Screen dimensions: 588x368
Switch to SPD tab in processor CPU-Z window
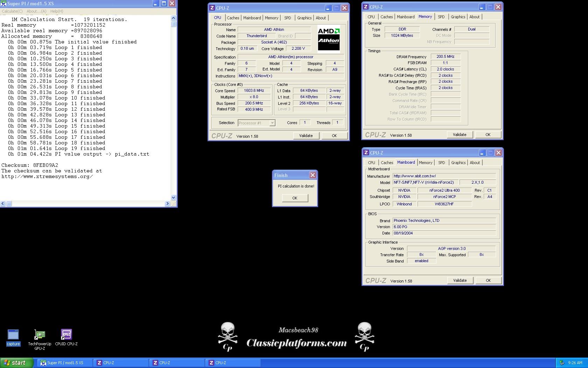click(x=288, y=18)
